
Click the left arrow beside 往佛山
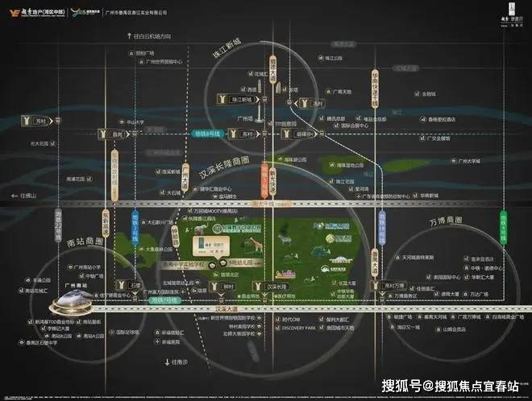pos(14,196)
